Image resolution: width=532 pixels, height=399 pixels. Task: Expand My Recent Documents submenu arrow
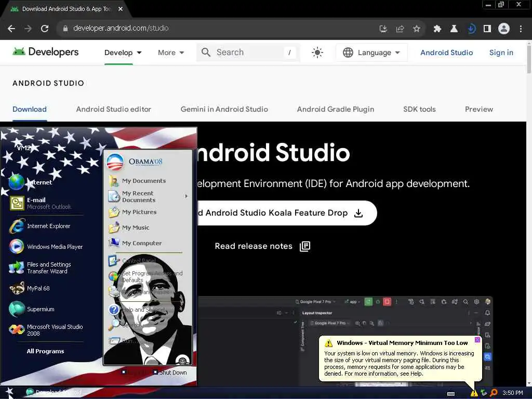point(187,196)
